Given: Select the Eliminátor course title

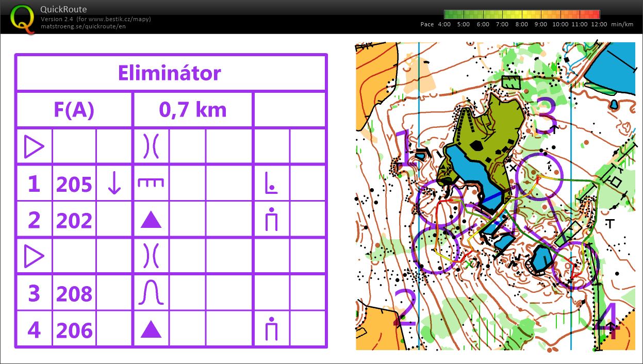Looking at the screenshot, I should pyautogui.click(x=170, y=73).
